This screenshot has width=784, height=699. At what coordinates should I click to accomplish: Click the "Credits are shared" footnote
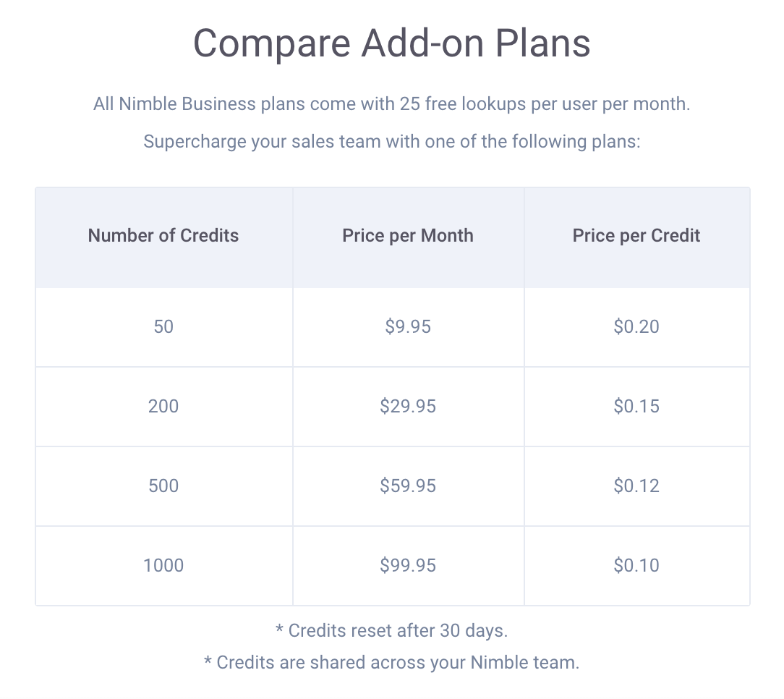tap(391, 663)
